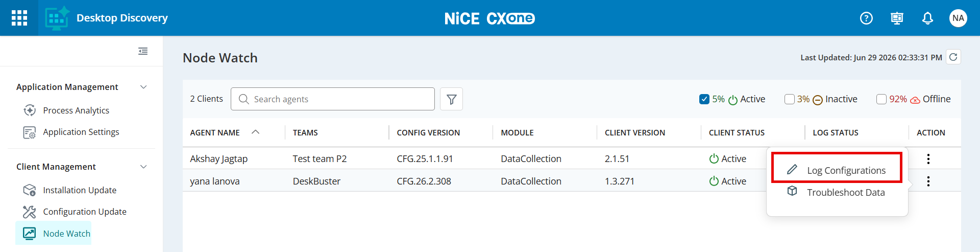Click config version CFG.25.1.1.91
Screen dimensions: 980x252
425,159
